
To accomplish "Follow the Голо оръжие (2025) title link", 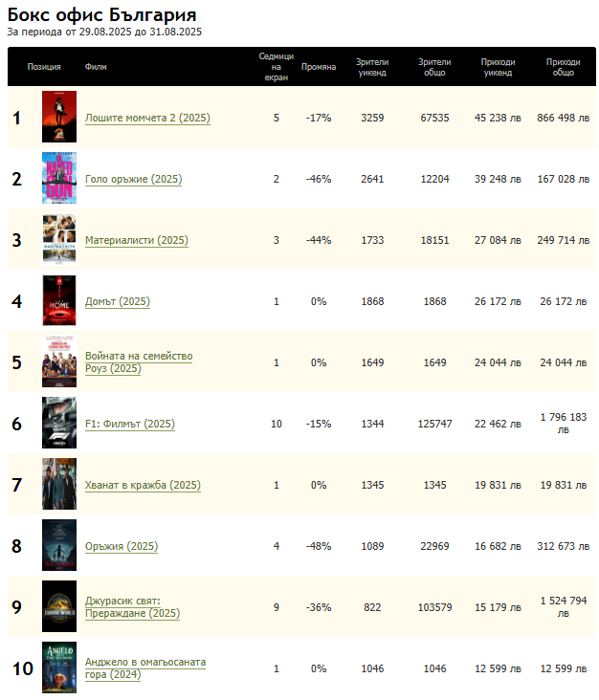I will click(133, 180).
